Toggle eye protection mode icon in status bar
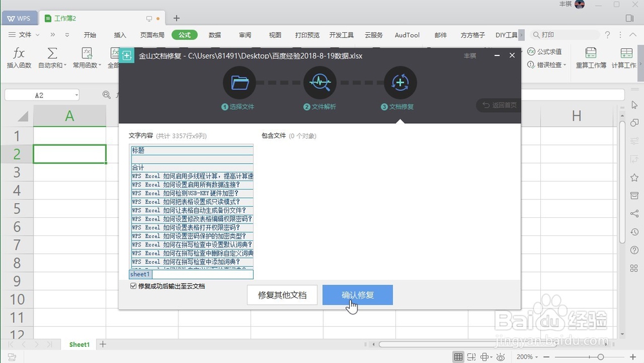 point(500,357)
